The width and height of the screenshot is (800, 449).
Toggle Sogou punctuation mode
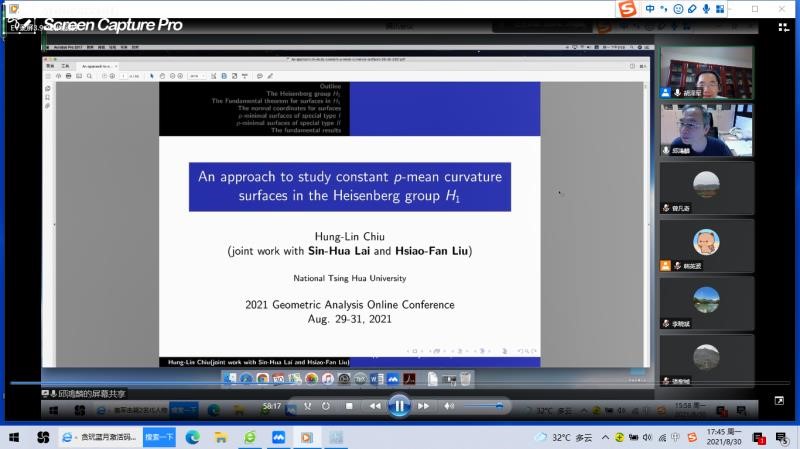pos(665,9)
